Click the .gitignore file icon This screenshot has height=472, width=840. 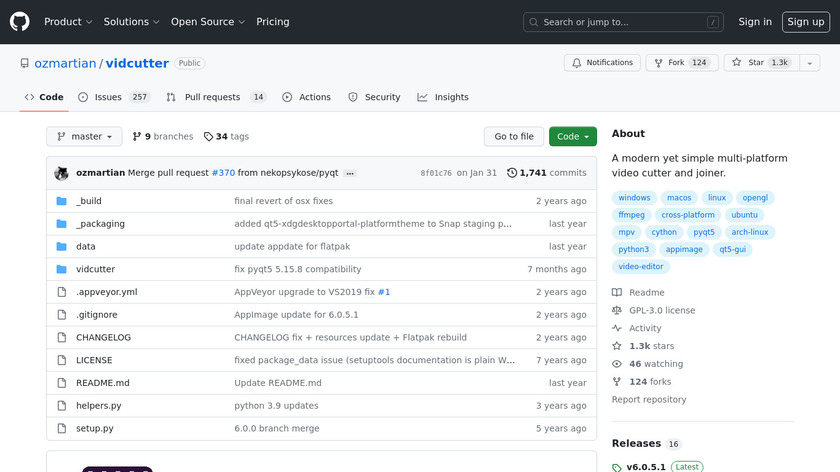(x=62, y=315)
